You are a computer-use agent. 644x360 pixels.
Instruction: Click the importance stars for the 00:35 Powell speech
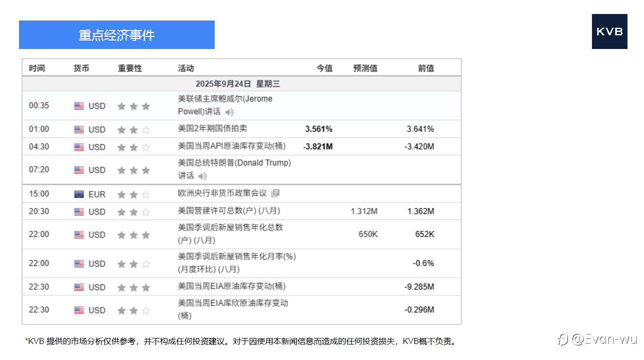(x=134, y=106)
